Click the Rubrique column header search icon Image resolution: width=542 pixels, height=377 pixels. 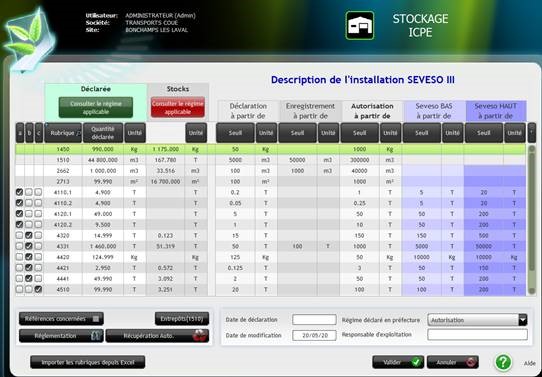78,133
